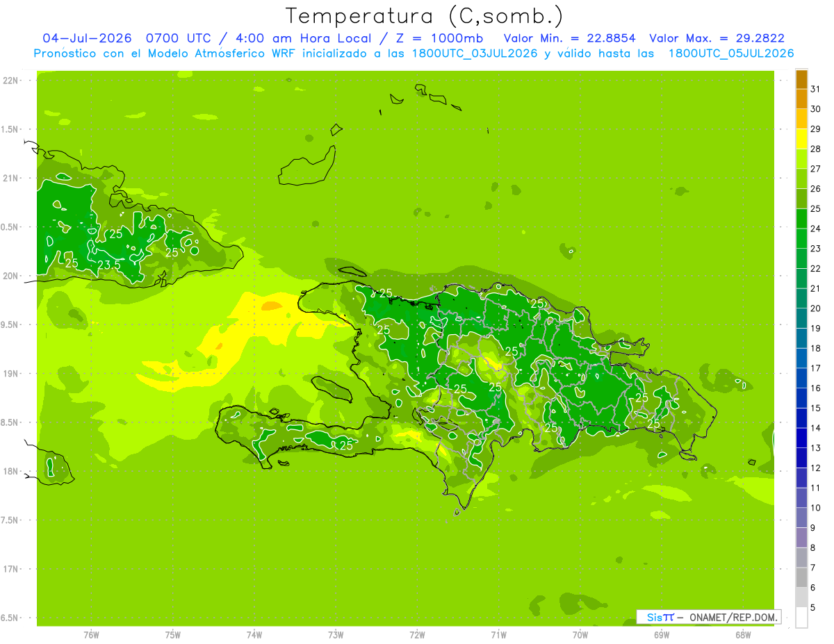Click the '20N' latitude axis label
Viewport: 834px width, 644px height.
point(12,276)
